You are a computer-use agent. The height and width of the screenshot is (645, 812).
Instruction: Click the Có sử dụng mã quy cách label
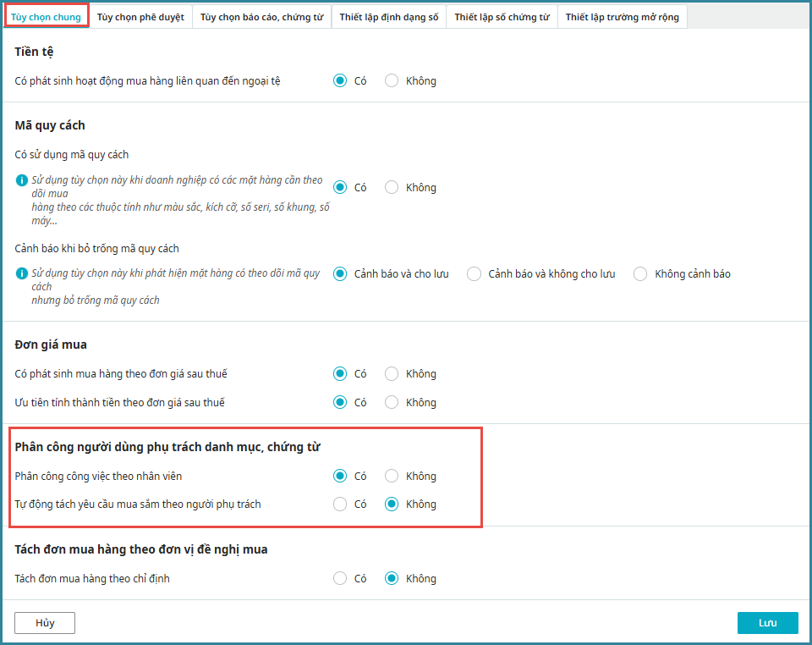point(71,155)
